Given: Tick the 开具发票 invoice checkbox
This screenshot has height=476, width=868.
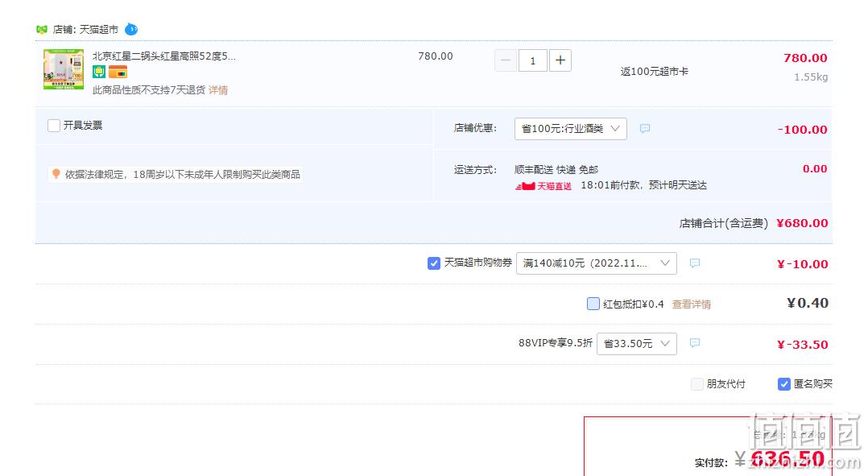Looking at the screenshot, I should point(54,126).
